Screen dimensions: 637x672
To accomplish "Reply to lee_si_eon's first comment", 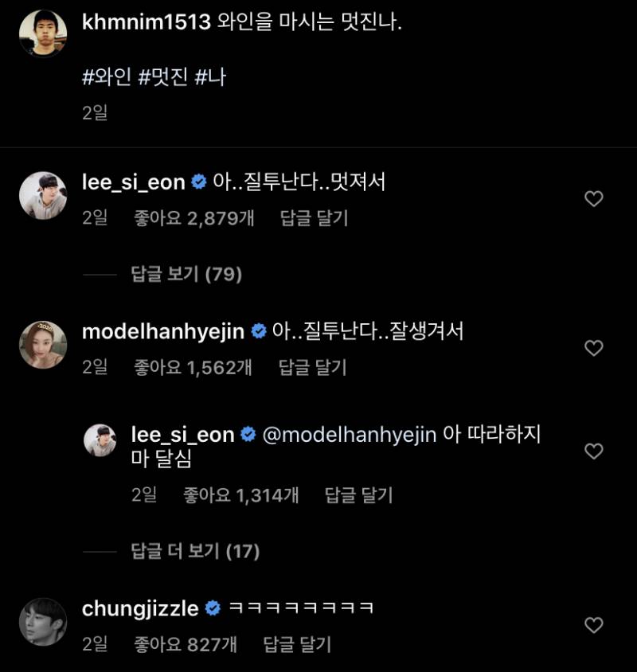I will point(314,218).
